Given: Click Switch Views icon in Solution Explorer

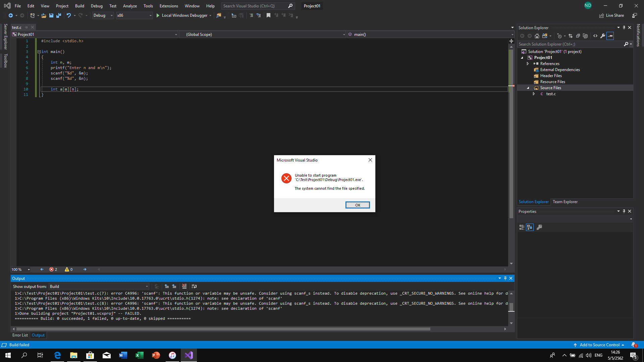Looking at the screenshot, I should pyautogui.click(x=545, y=36).
